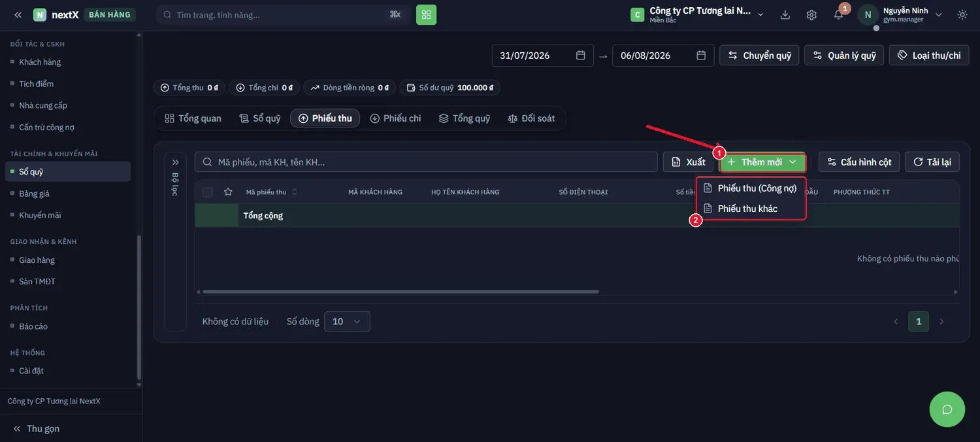
Task: Click the green C company avatar
Action: [637, 14]
